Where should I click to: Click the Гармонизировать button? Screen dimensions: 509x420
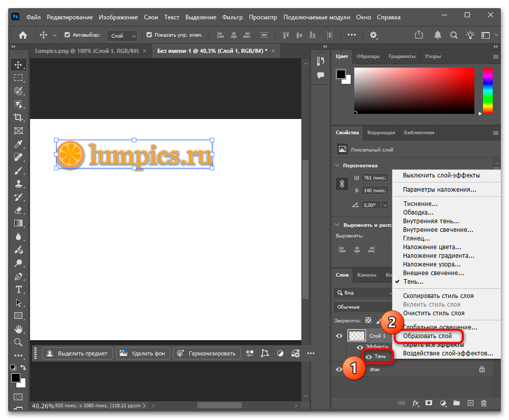point(207,353)
